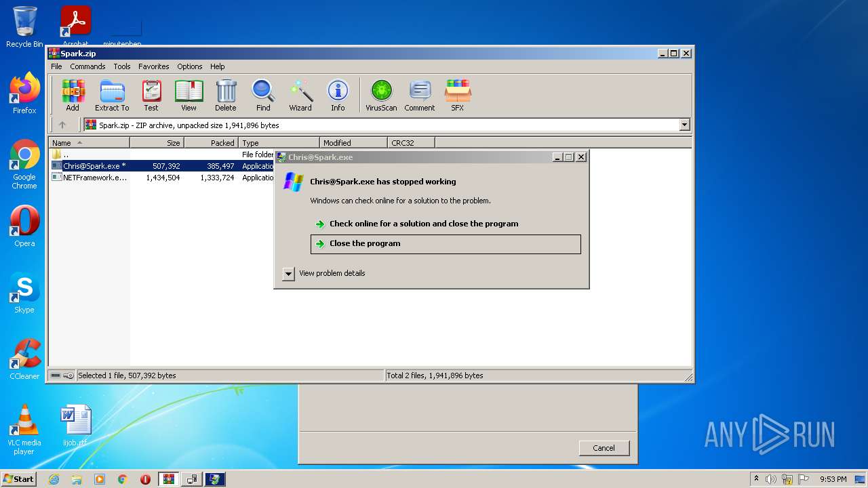Screen dimensions: 868x488
Task: Open Google Chrome desktop shortcut
Action: pos(24,165)
